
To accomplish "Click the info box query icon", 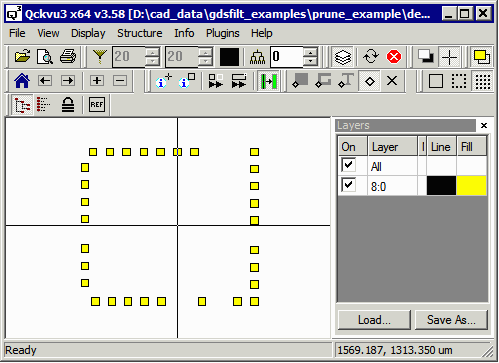I will pos(187,81).
